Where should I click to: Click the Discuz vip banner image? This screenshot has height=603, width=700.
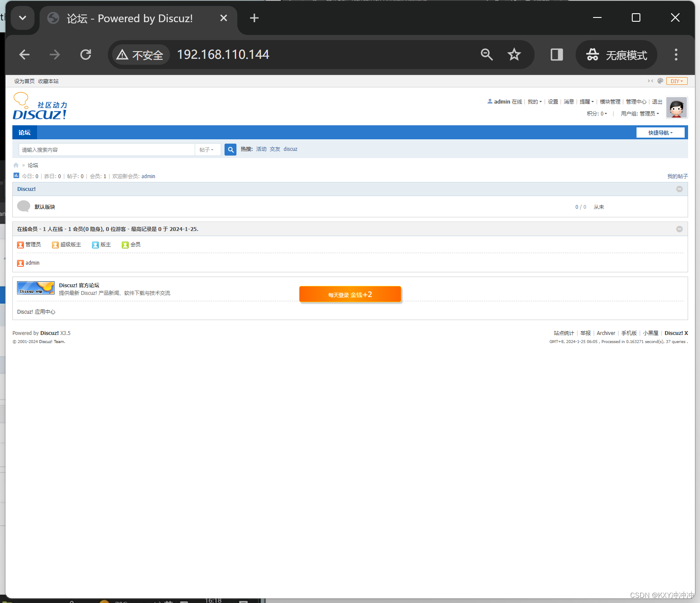tap(36, 288)
